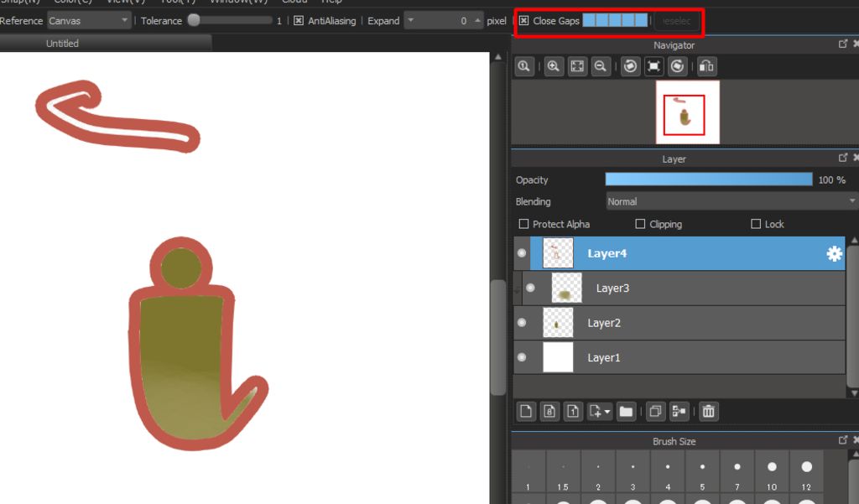859x504 pixels.
Task: Rotate the canvas view right
Action: click(x=678, y=66)
